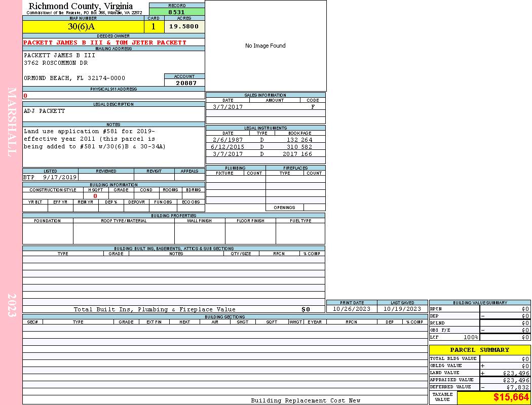Select the deeded owner name in red

pos(105,43)
